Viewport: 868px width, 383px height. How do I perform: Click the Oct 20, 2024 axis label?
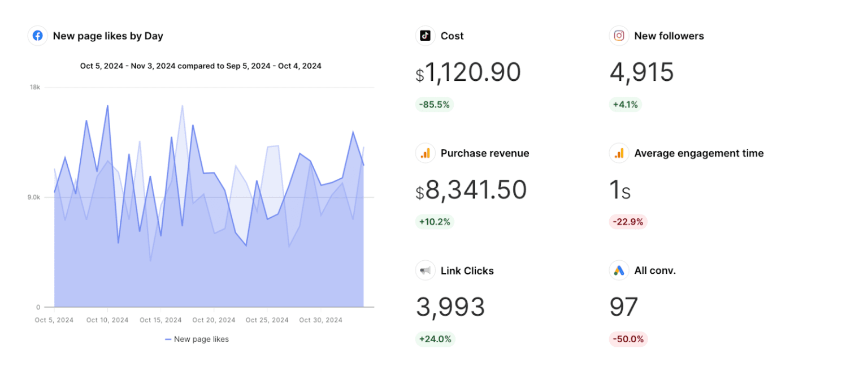click(214, 320)
